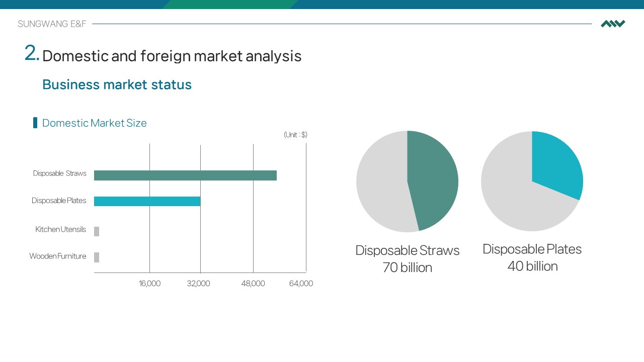
Task: Click the 16,000 axis value
Action: pos(149,284)
